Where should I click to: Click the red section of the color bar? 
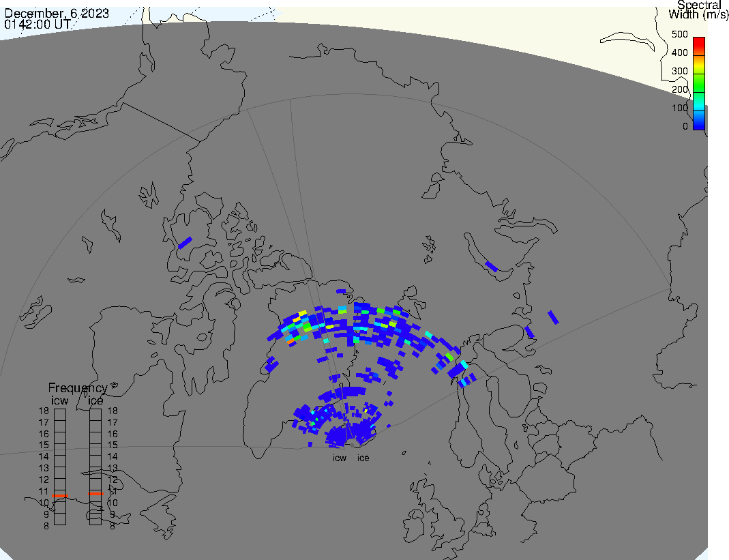(698, 45)
